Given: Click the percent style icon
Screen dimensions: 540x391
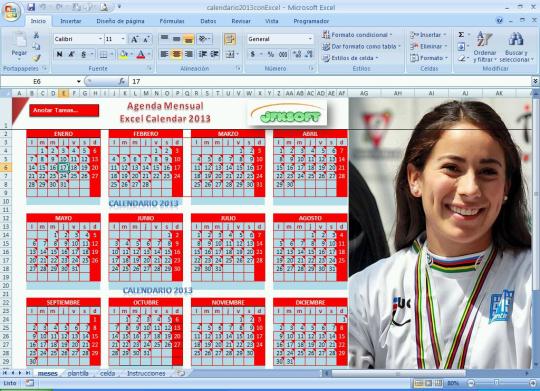Looking at the screenshot, I should pos(271,54).
